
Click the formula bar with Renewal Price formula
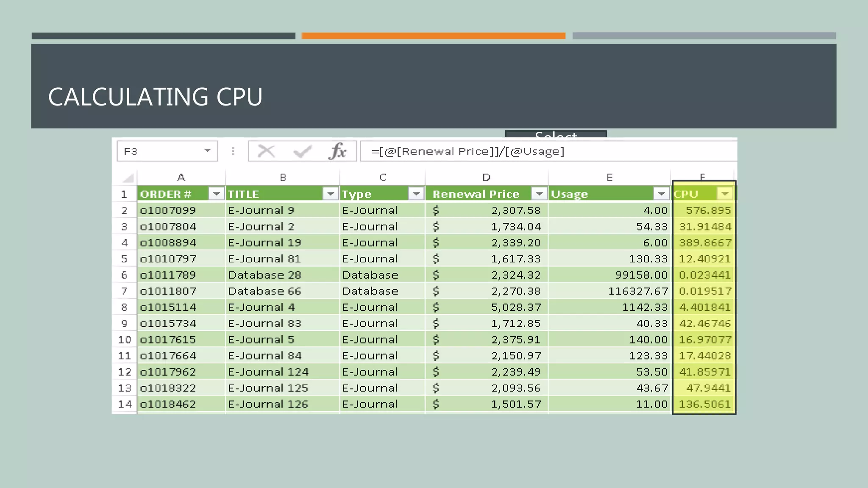(x=548, y=151)
